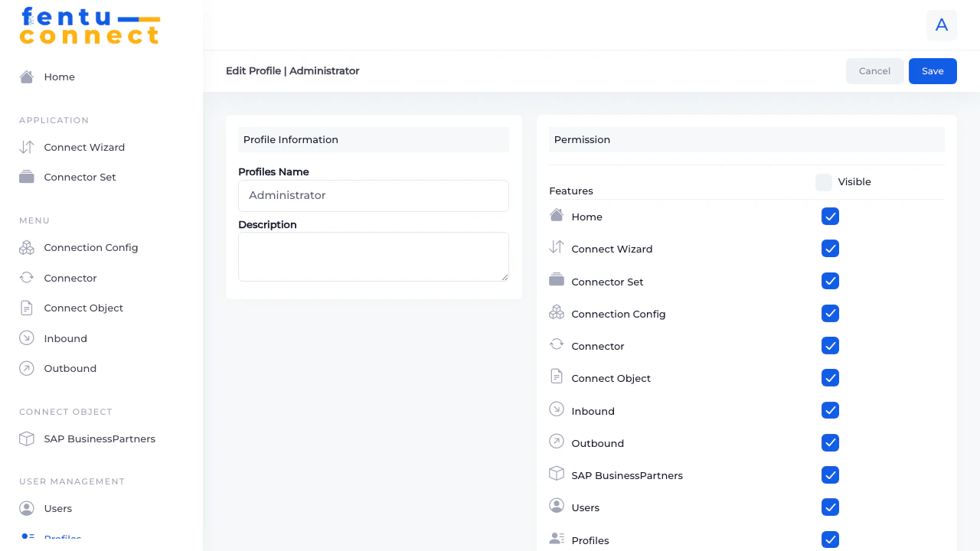
Task: Click the Home icon in the sidebar
Action: tap(26, 77)
